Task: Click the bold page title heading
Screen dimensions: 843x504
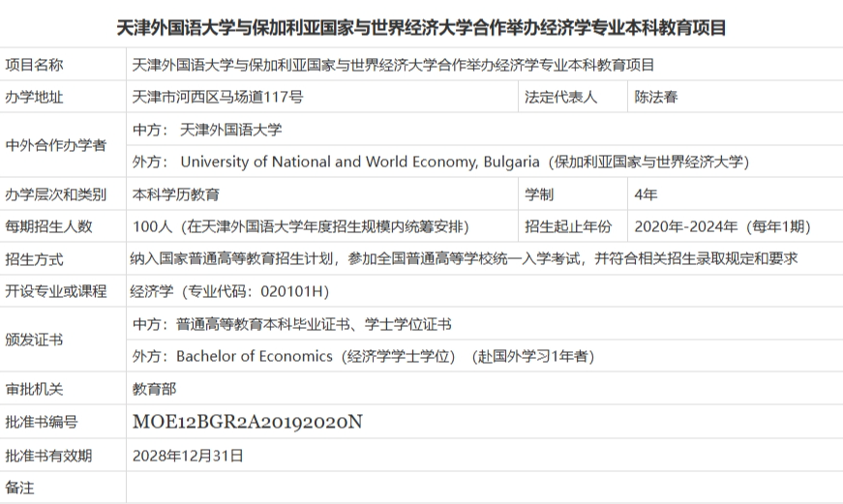Action: (x=421, y=27)
